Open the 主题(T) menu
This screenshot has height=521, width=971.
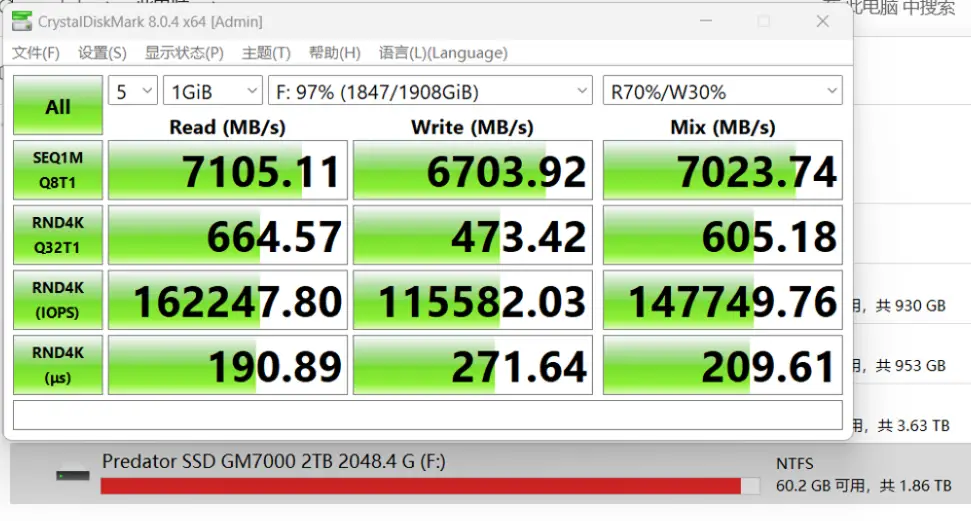coord(266,53)
